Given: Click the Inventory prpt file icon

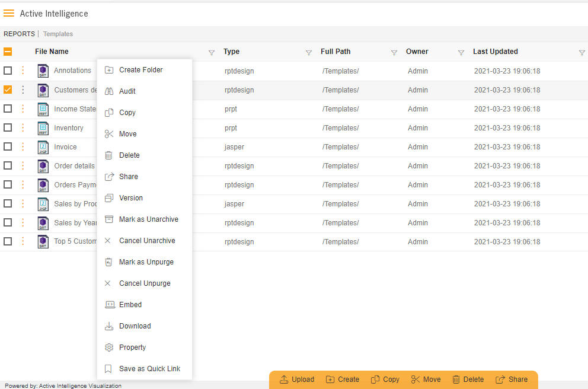Looking at the screenshot, I should click(43, 128).
